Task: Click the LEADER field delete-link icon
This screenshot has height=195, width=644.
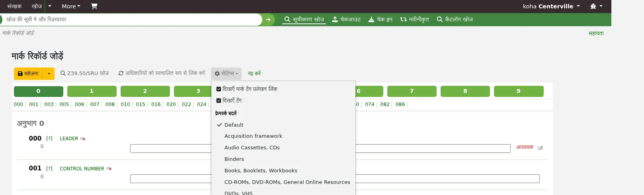Action: pos(83,139)
